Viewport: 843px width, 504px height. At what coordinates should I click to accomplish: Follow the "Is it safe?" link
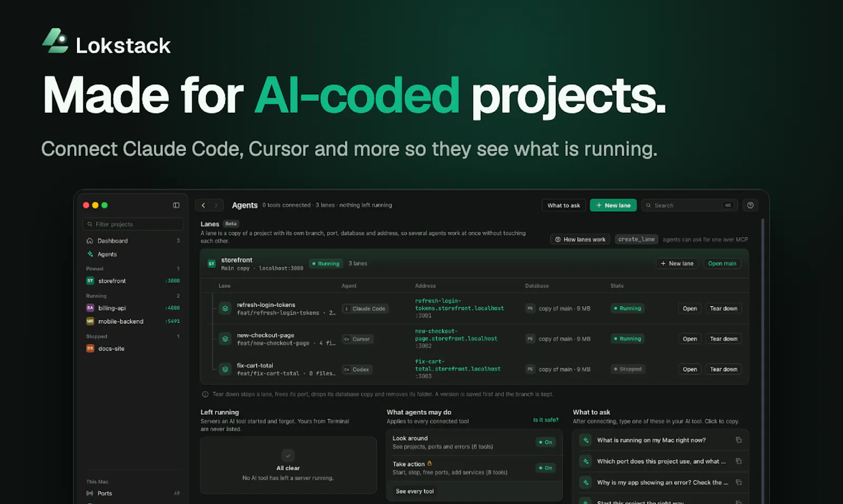tap(546, 420)
